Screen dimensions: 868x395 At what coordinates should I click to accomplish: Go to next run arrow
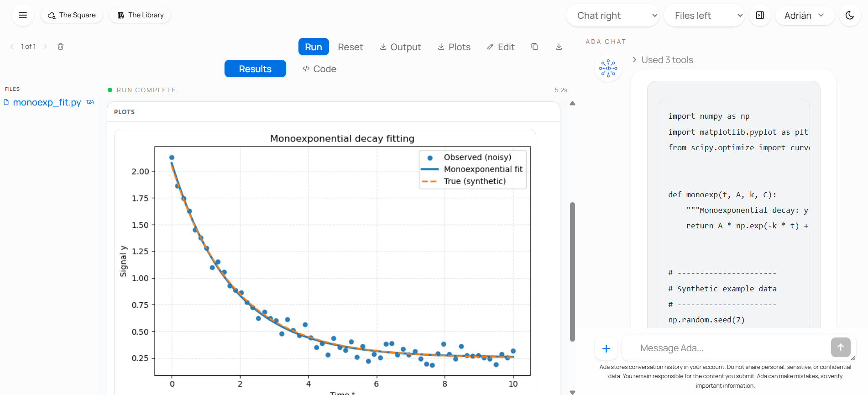45,47
